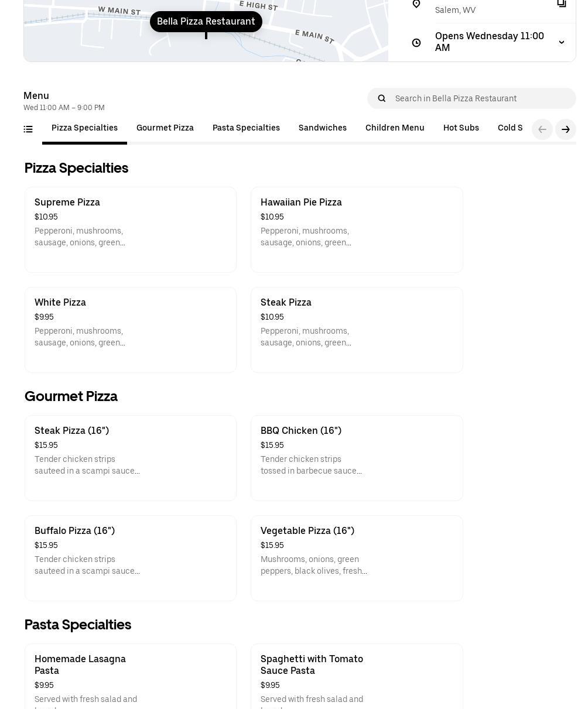Switch to the Pasta Specialties tab
The image size is (588, 709).
coord(246,128)
